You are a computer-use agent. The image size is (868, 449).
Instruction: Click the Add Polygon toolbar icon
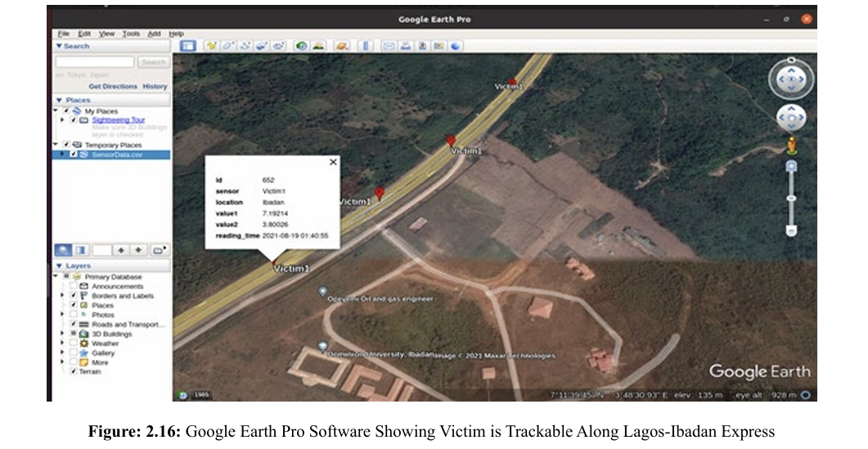coord(228,47)
